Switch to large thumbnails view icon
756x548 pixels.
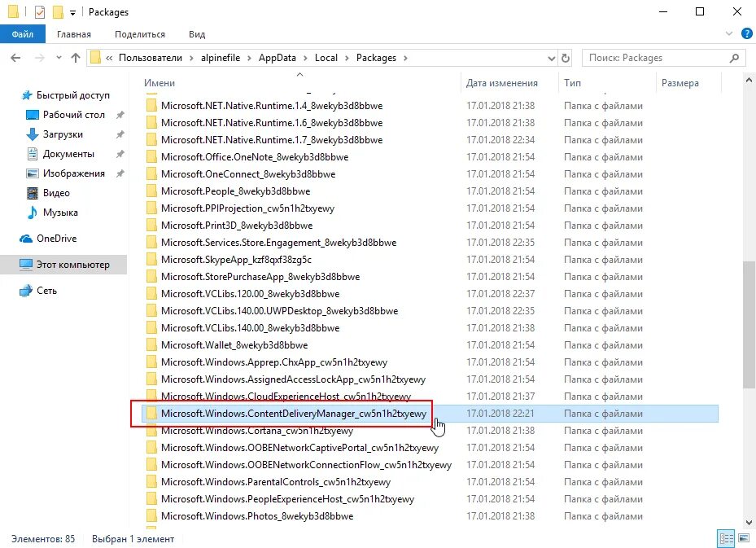pos(744,538)
